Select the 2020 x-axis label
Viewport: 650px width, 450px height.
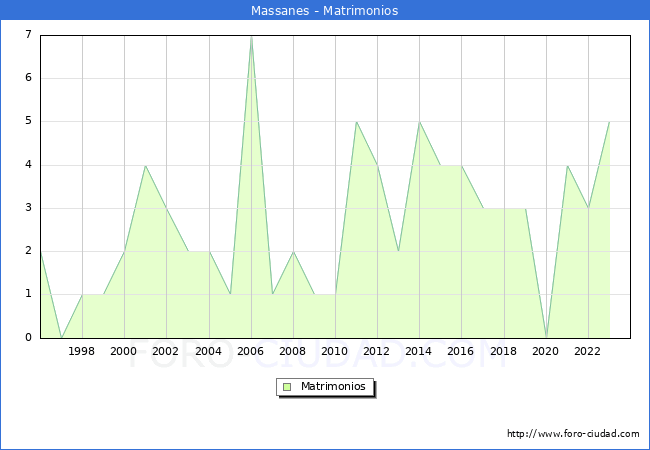[x=546, y=351]
